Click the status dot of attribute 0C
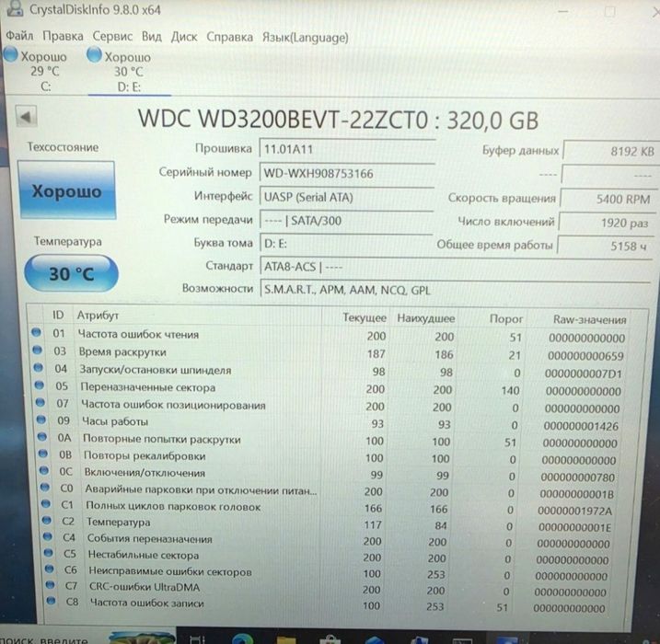The width and height of the screenshot is (660, 644). (44, 470)
